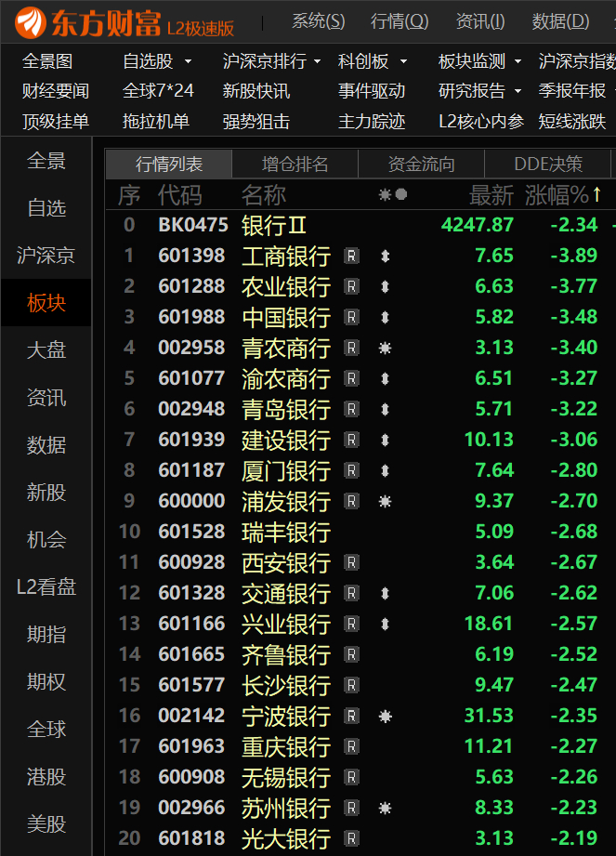Switch to the 资金流向 tab
616x856 pixels.
421,164
